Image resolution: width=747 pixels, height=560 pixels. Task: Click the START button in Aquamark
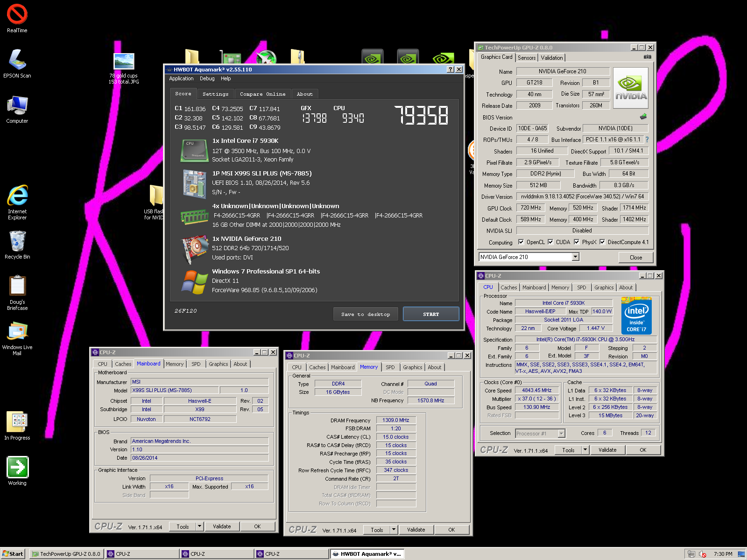click(431, 314)
